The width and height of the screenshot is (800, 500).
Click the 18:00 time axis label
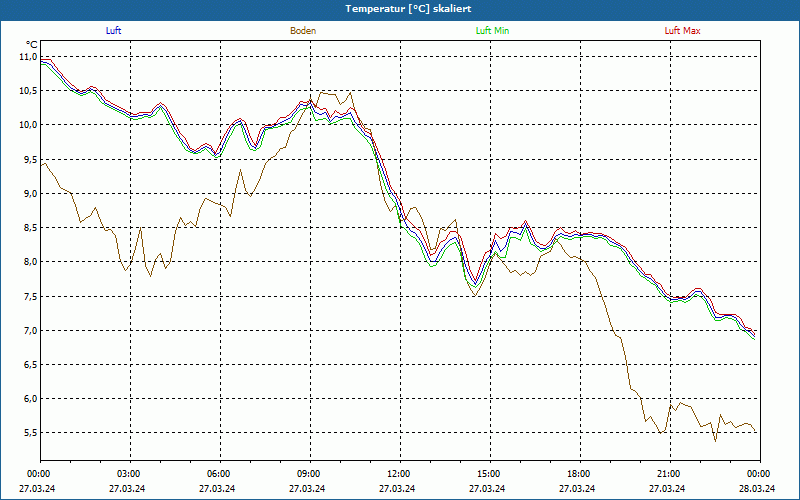pyautogui.click(x=580, y=474)
